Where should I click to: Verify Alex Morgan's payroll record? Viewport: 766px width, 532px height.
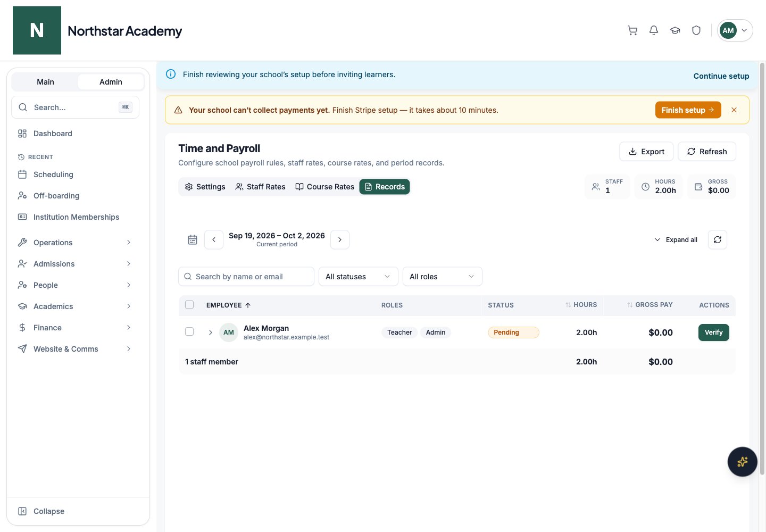713,332
